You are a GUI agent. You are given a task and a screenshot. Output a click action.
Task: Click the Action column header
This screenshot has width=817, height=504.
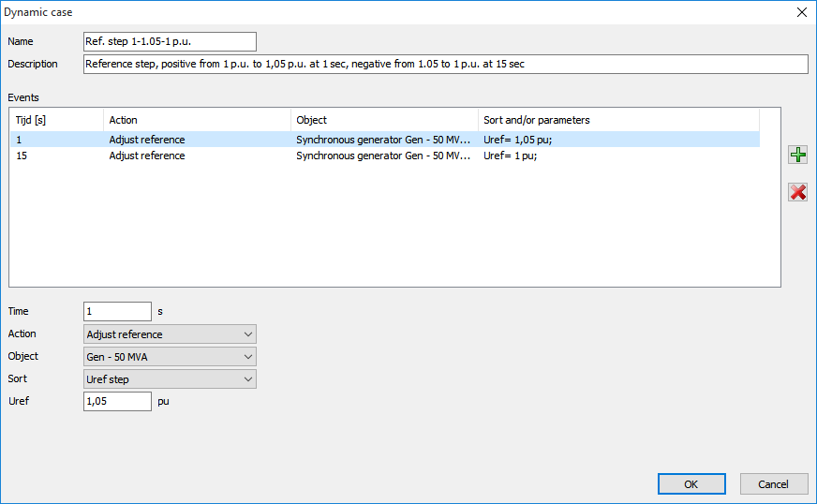tap(197, 120)
